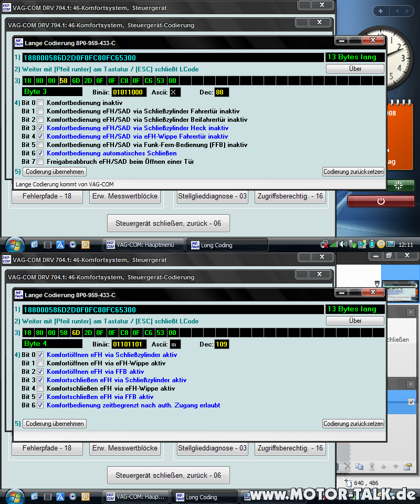420x504 pixels.
Task: Click the Sidebar next-page arrow
Action: [407, 11]
